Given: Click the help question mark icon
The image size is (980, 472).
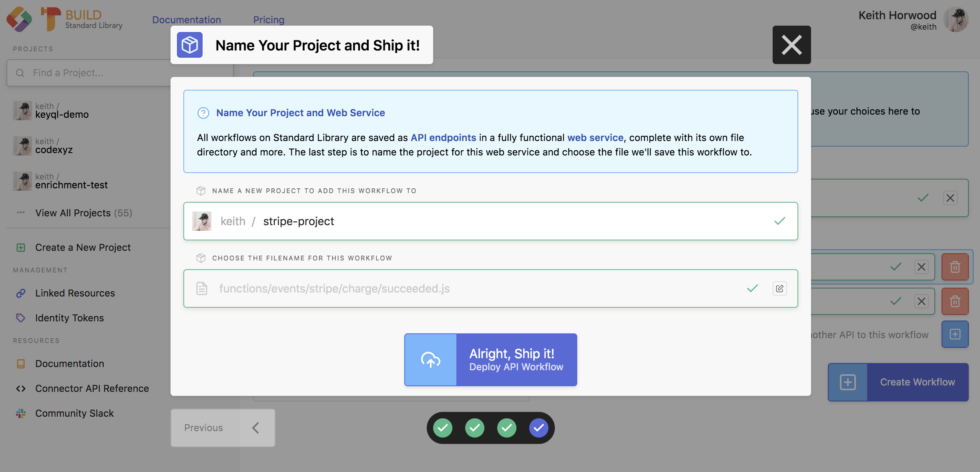Looking at the screenshot, I should 203,113.
